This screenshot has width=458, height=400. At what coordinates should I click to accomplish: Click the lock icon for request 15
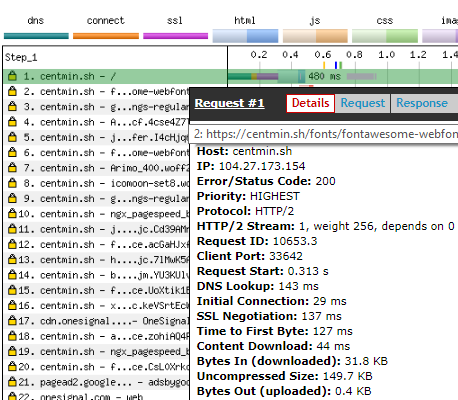[x=12, y=290]
